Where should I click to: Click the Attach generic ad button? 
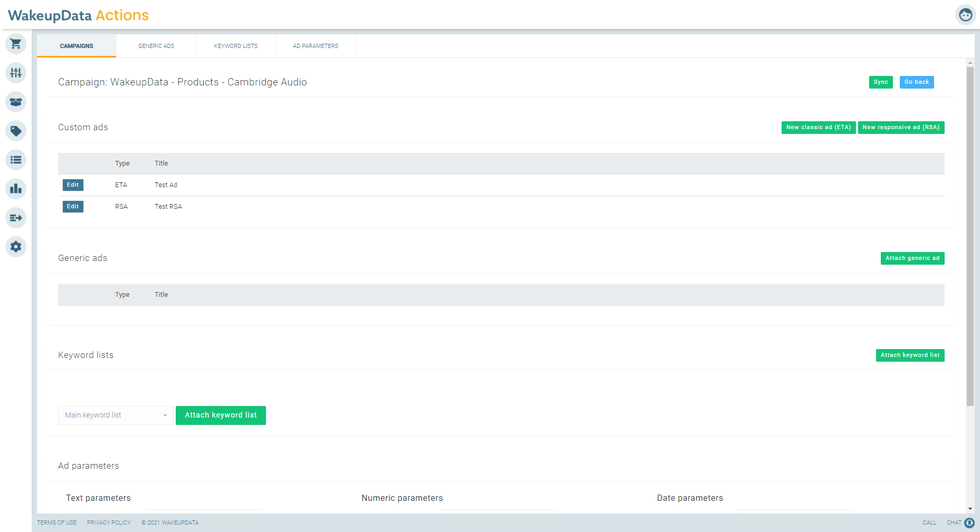point(912,258)
